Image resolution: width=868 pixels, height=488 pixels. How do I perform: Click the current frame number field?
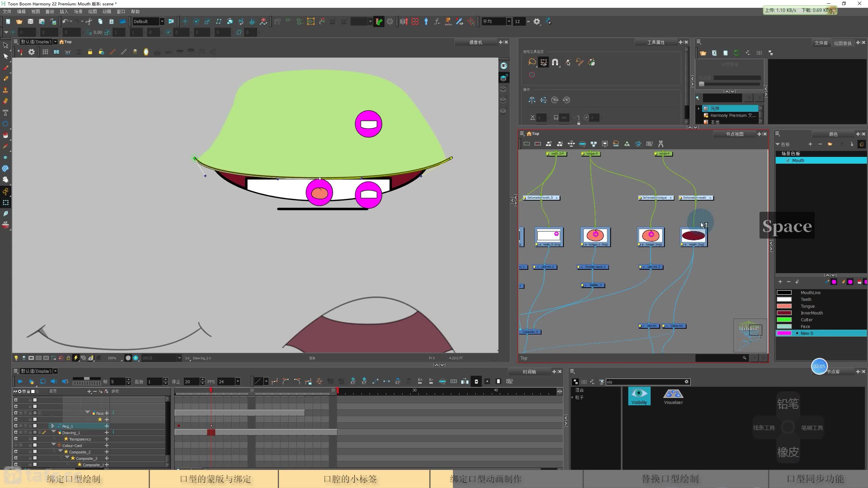pos(117,382)
